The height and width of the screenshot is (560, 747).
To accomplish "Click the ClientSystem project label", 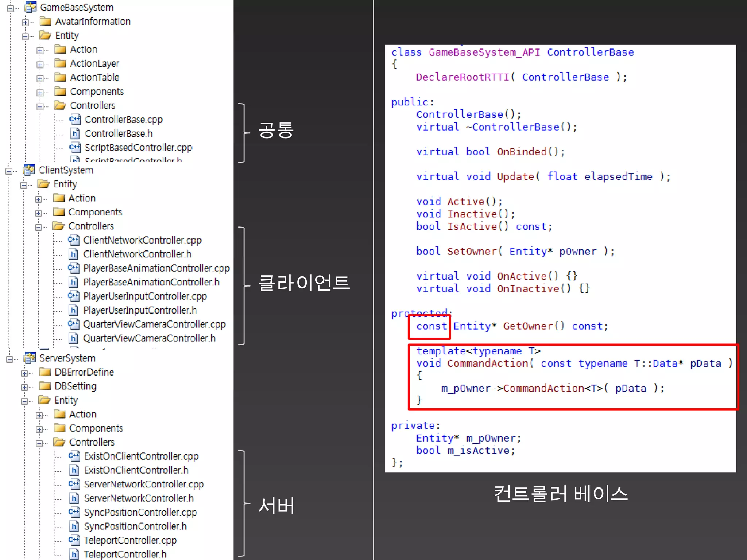I will (66, 170).
